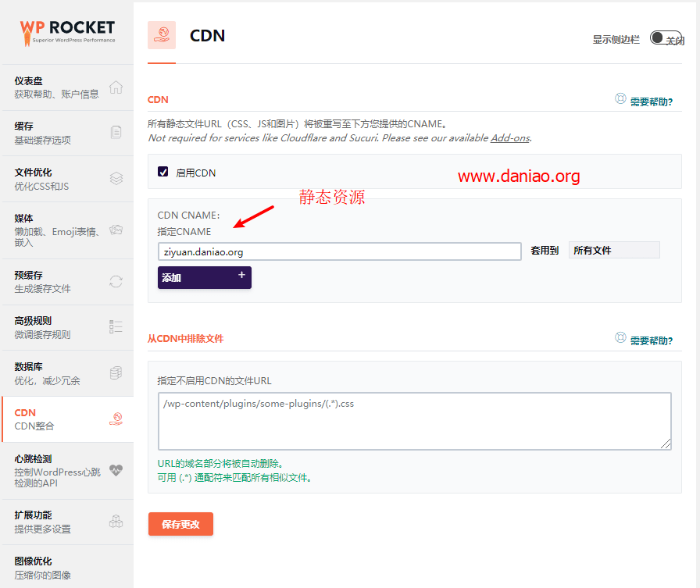The image size is (700, 588).
Task: Go to 文件优化 section
Action: tap(68, 179)
